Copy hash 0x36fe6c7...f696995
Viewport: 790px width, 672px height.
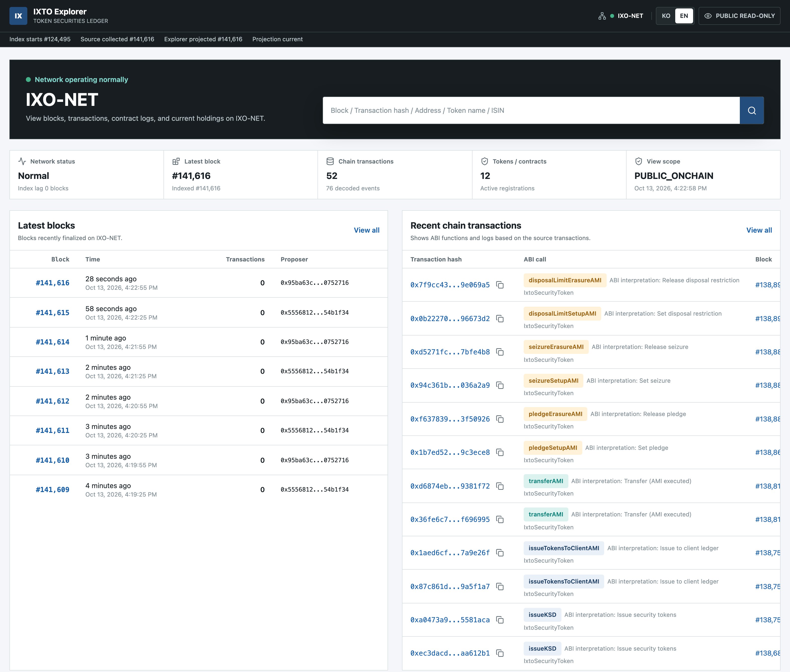[x=500, y=519]
